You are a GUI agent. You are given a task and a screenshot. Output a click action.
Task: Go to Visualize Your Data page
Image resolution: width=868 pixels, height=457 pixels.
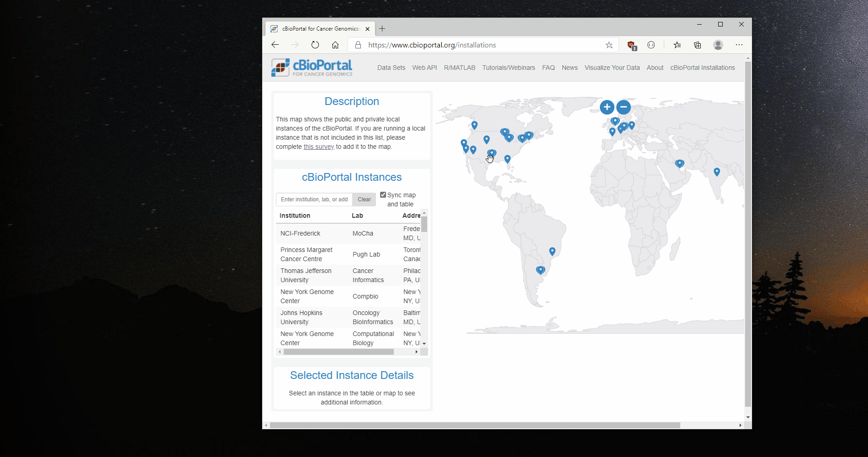point(612,68)
